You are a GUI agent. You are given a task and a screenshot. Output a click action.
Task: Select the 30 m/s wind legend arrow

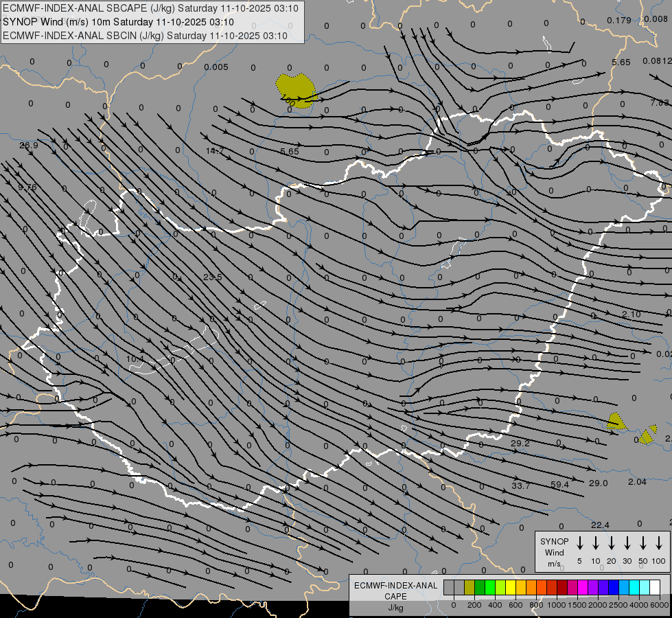click(x=627, y=543)
